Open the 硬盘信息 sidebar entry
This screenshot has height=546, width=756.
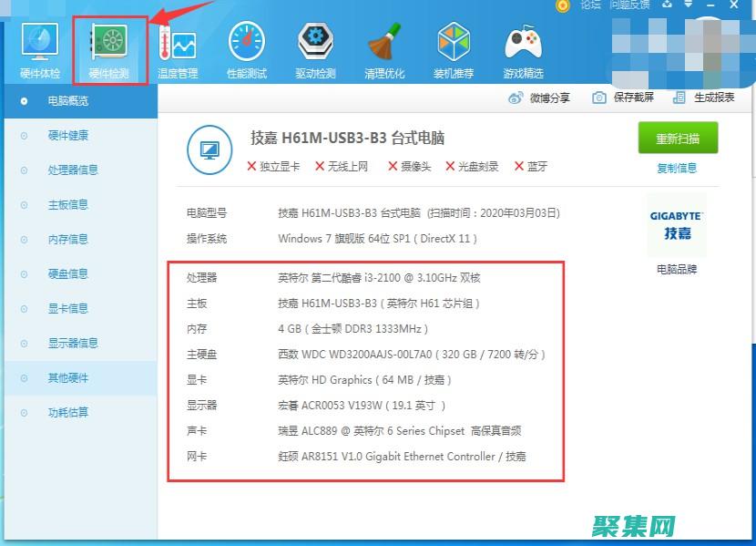[68, 273]
